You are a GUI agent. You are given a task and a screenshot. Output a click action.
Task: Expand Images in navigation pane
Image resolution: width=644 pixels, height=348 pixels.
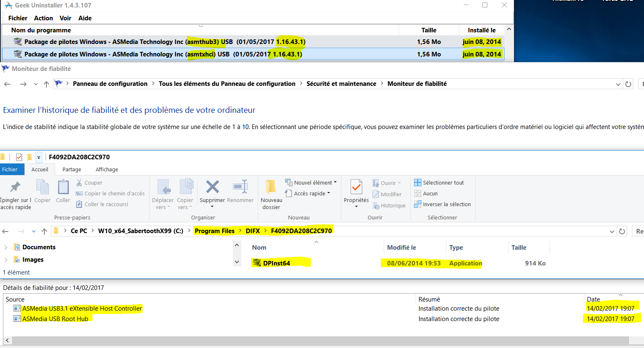pyautogui.click(x=5, y=260)
